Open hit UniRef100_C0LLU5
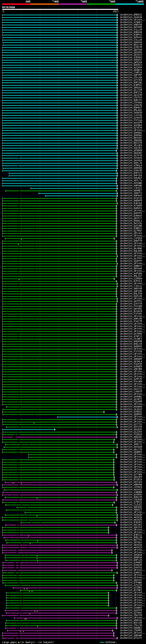146x644 pixels. pos(131,30)
